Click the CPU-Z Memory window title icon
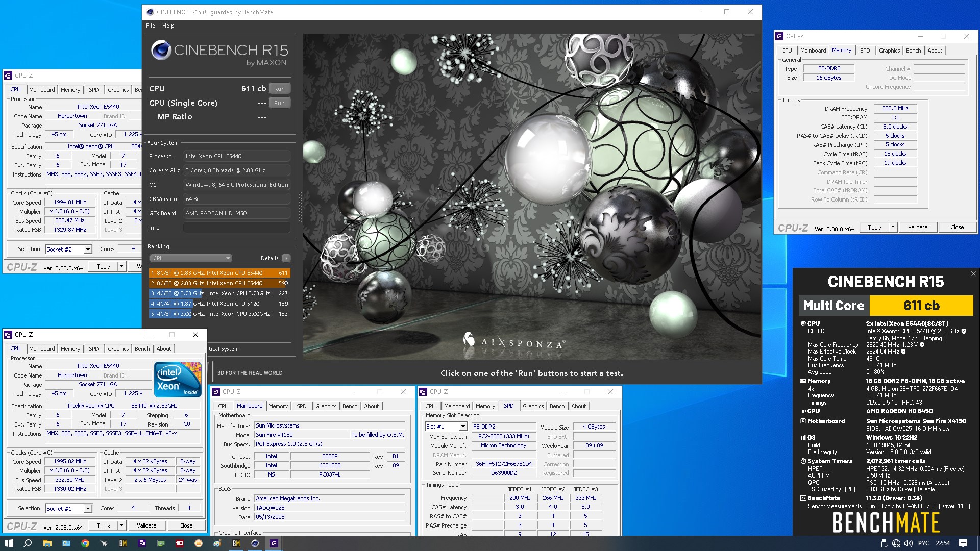 click(x=779, y=36)
